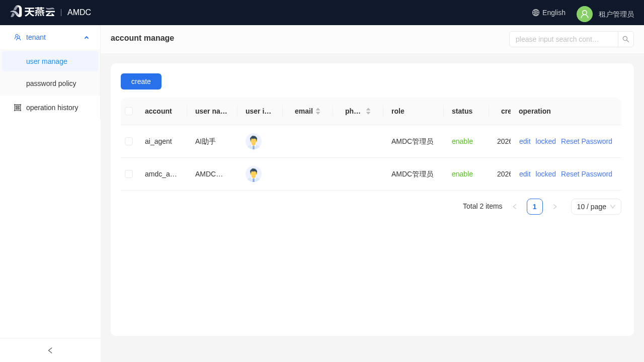Viewport: 644px width, 362px height.
Task: Focus the search content input field
Action: point(563,39)
